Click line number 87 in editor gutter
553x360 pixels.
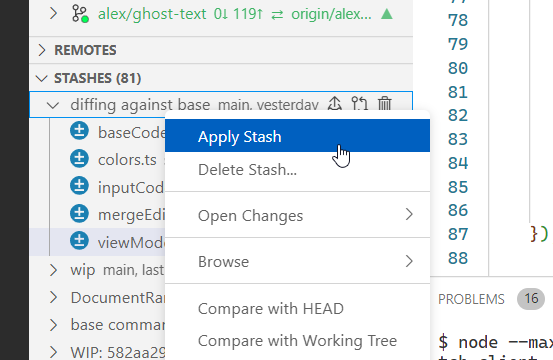point(458,234)
